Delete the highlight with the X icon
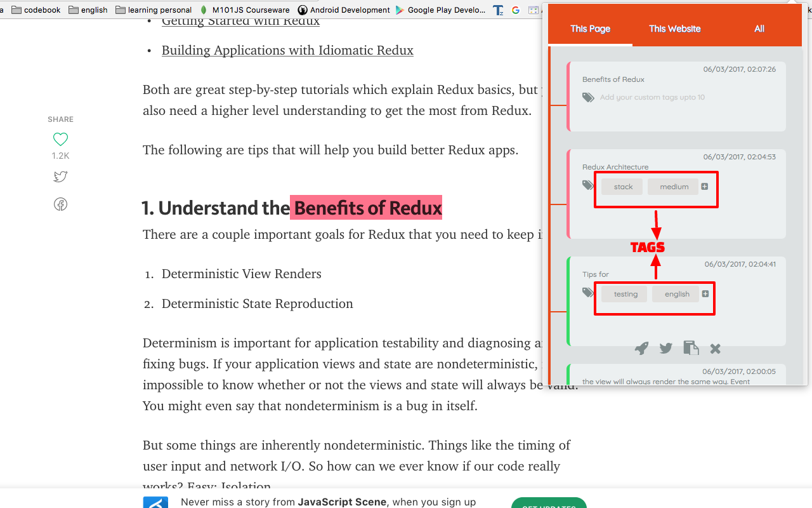 coord(716,348)
